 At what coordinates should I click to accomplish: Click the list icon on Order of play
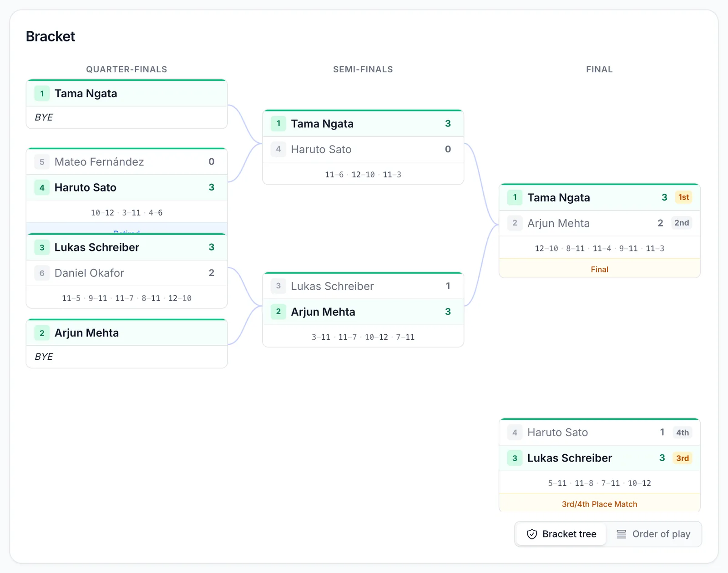pyautogui.click(x=622, y=534)
